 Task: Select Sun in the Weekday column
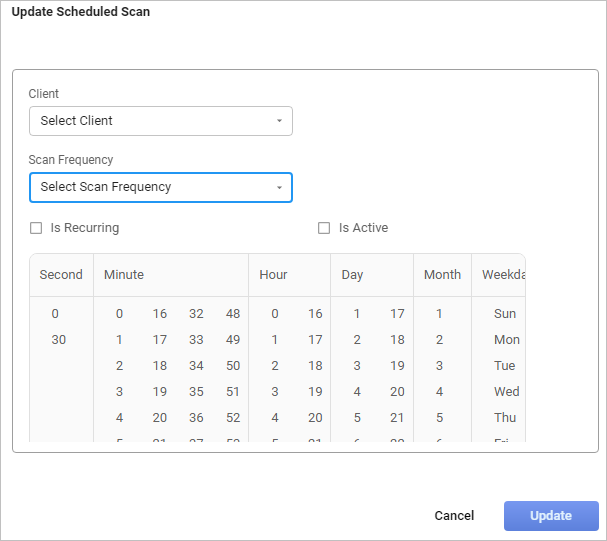coord(505,314)
